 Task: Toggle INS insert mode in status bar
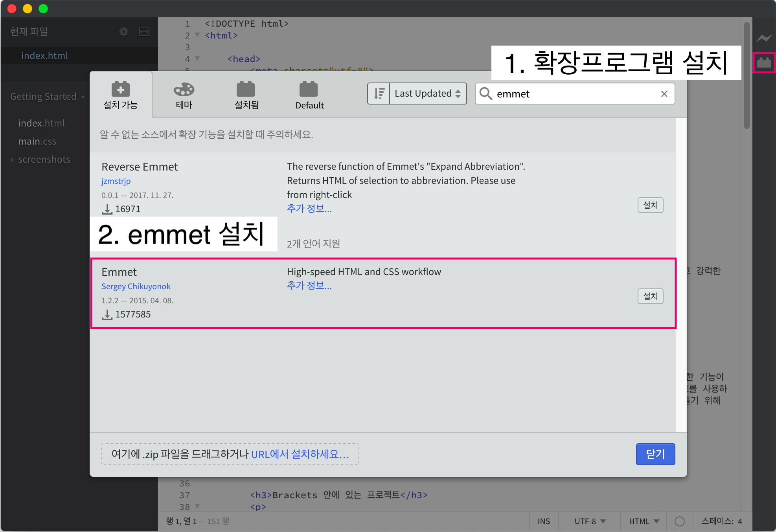(x=544, y=521)
